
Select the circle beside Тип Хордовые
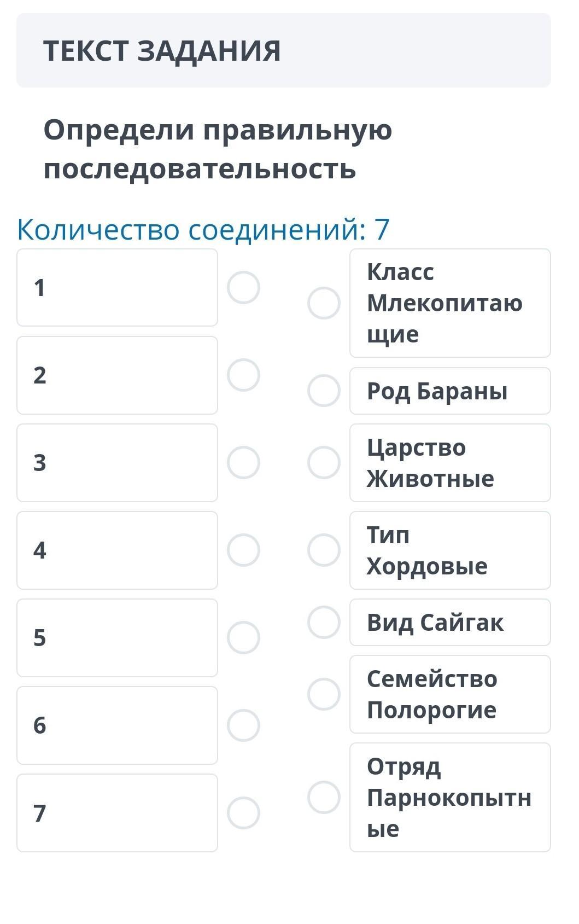(x=324, y=550)
